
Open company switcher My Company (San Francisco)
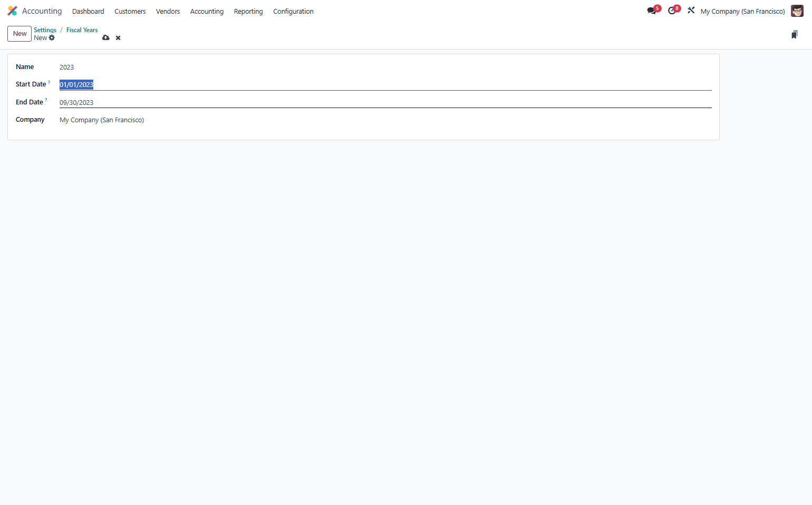pos(742,11)
